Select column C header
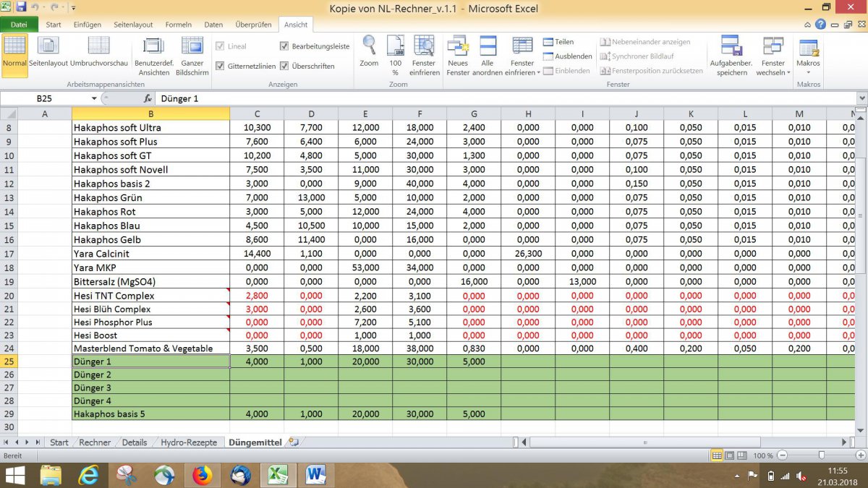The image size is (868, 488). pos(257,114)
